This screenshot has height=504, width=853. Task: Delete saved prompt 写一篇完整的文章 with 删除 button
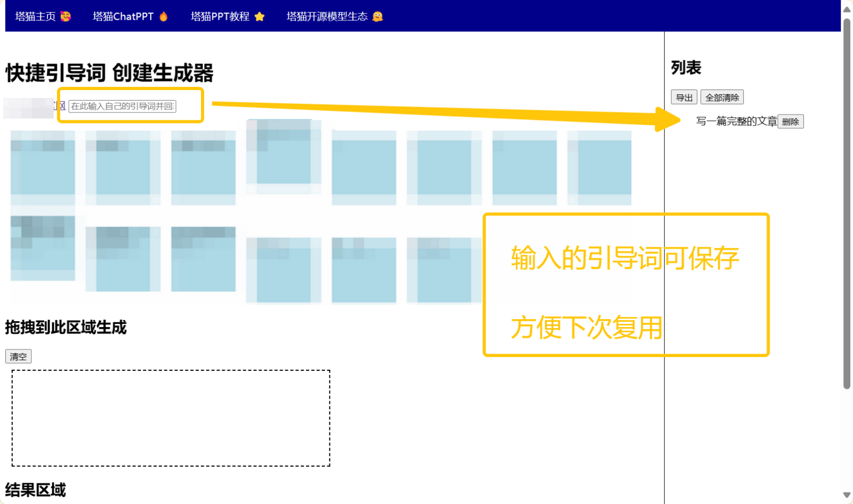[791, 121]
